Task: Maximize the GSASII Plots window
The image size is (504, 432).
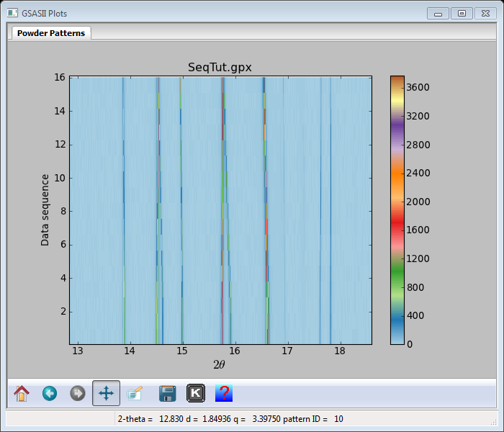Action: pyautogui.click(x=462, y=14)
